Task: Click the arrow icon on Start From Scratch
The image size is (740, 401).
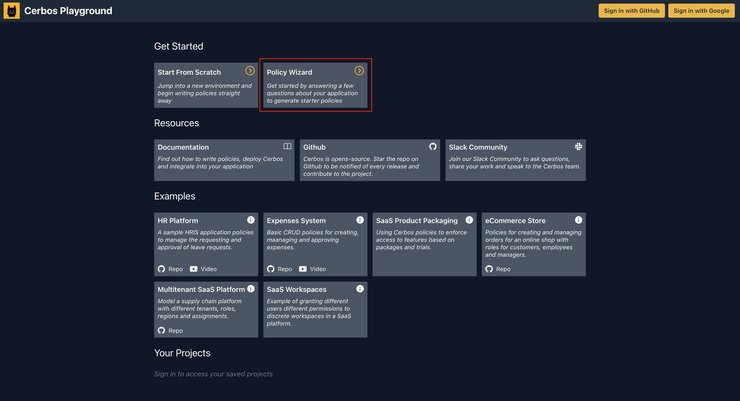Action: point(250,71)
